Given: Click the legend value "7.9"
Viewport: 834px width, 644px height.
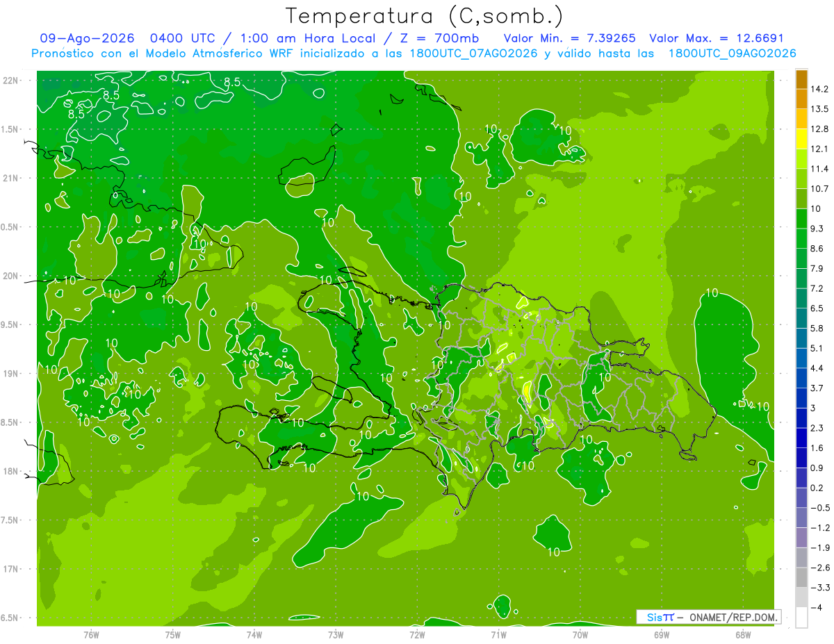Looking at the screenshot, I should [818, 268].
